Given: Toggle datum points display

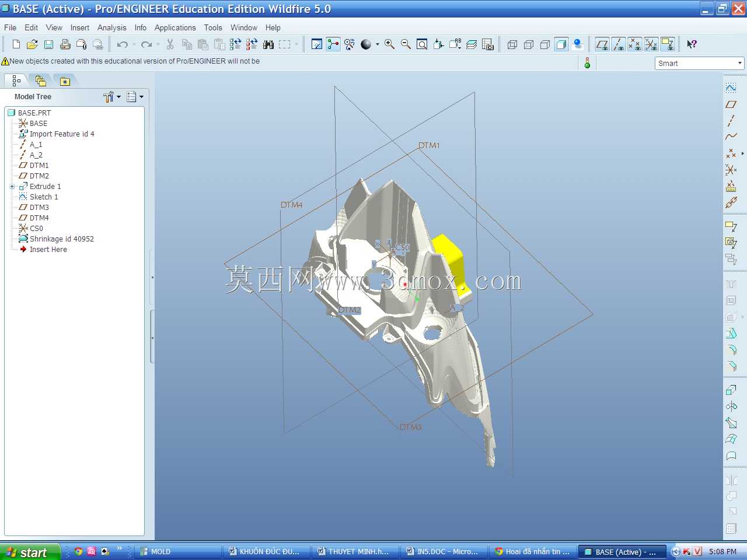Looking at the screenshot, I should click(x=635, y=44).
